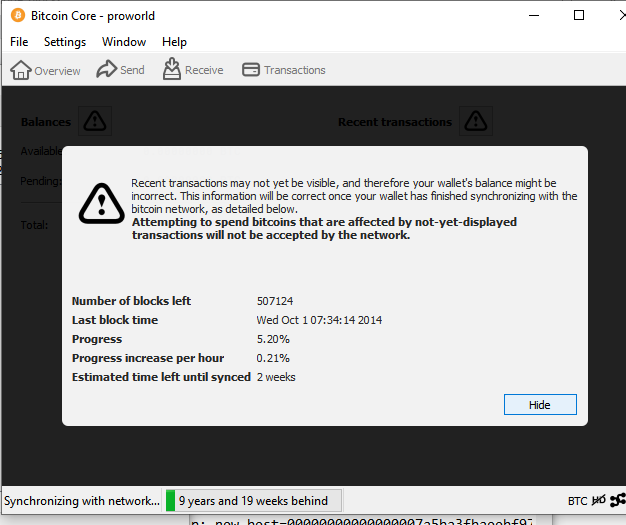The width and height of the screenshot is (626, 525).
Task: Click the warning icon next to Balances
Action: [95, 121]
